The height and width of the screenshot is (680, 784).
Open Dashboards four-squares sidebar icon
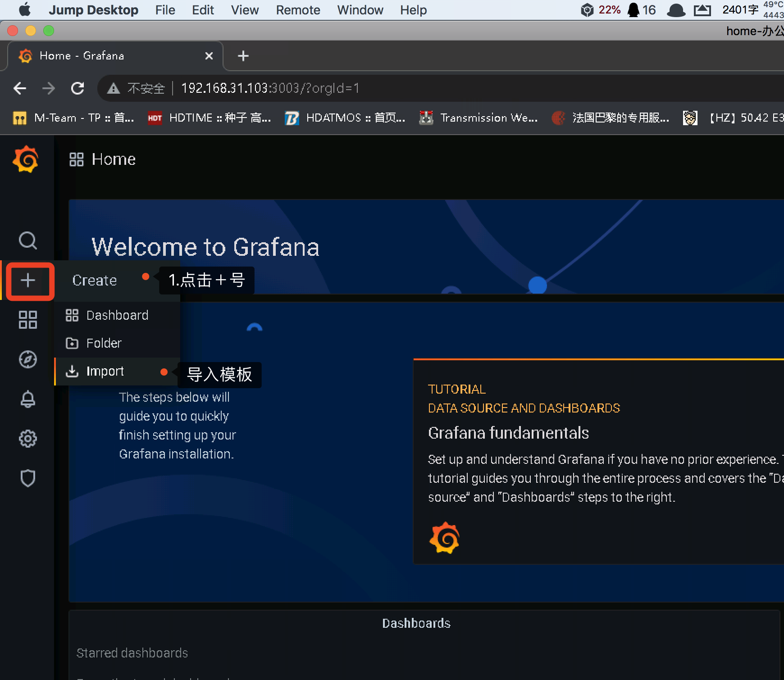click(x=28, y=320)
